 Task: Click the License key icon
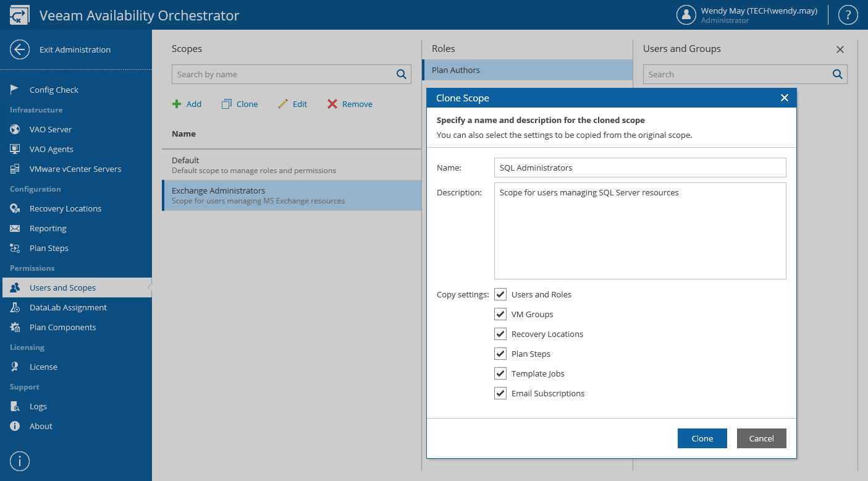click(15, 367)
